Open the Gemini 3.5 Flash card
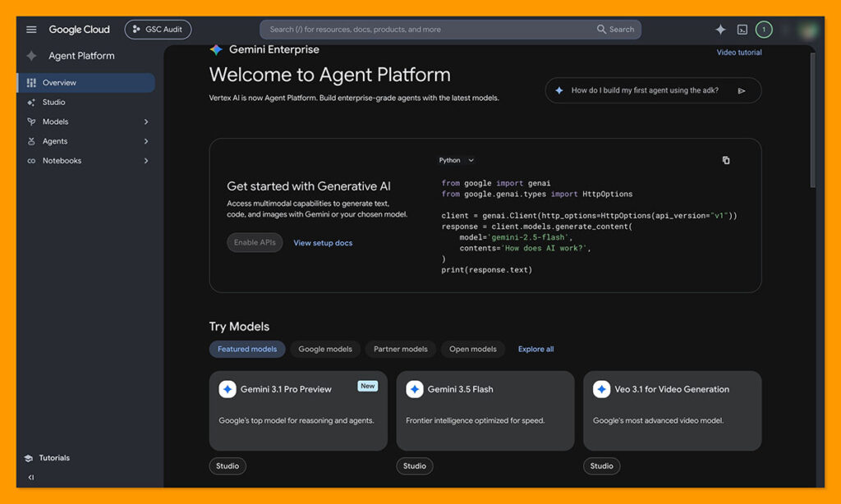This screenshot has height=504, width=841. click(x=485, y=410)
